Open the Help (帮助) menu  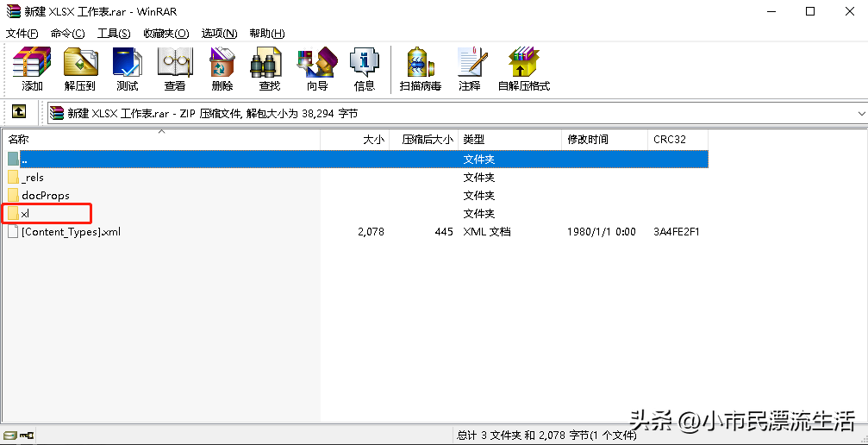(x=267, y=34)
